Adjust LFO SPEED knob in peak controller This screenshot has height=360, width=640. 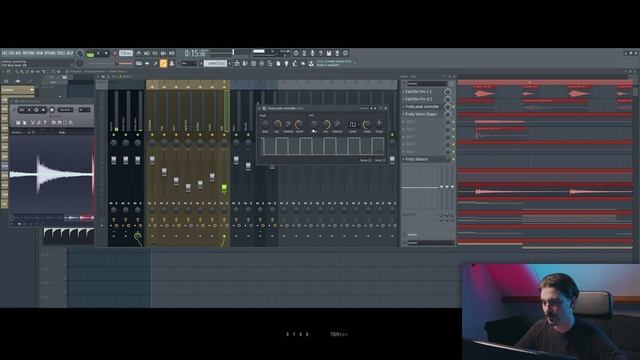click(367, 124)
